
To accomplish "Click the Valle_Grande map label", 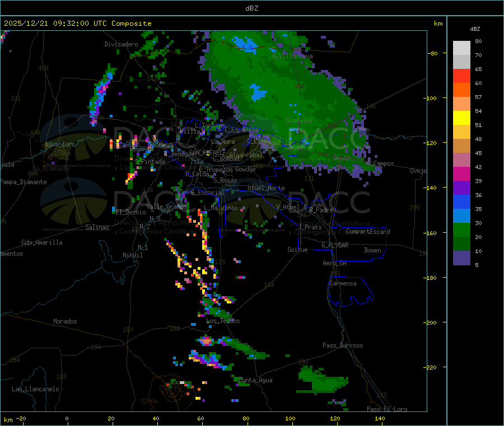I will pyautogui.click(x=166, y=207).
